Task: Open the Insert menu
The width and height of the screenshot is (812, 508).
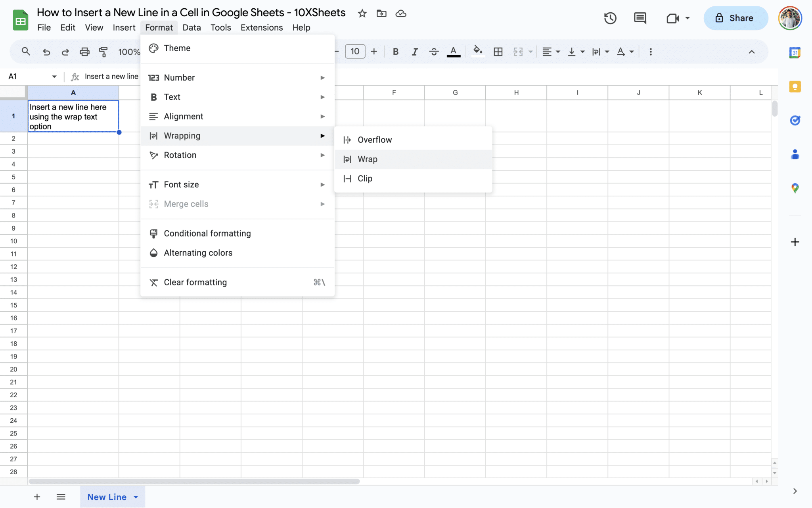Action: pos(124,27)
